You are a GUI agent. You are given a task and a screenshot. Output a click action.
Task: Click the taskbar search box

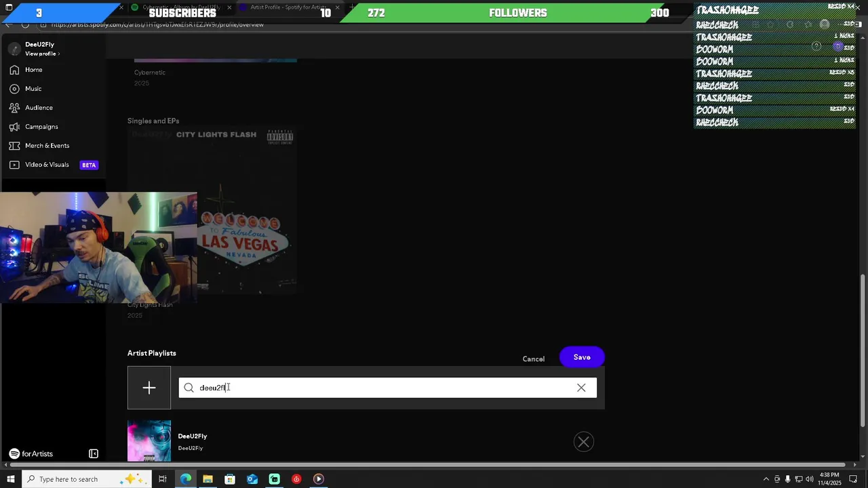[x=85, y=479]
